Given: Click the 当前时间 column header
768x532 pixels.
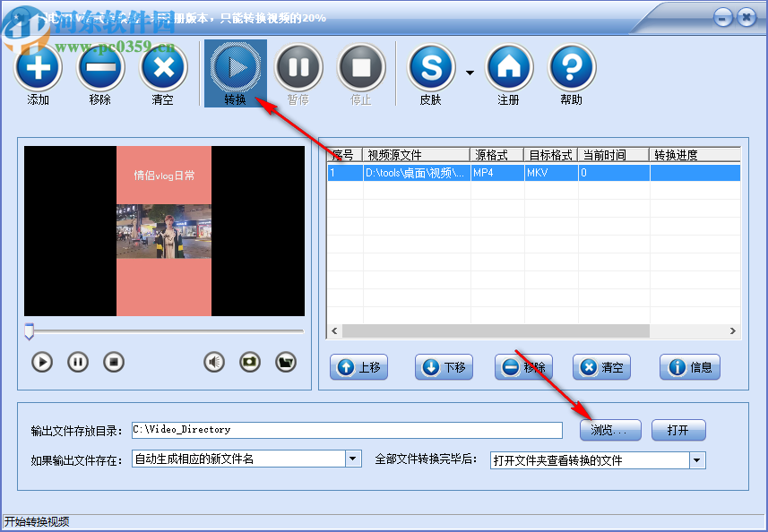Looking at the screenshot, I should [x=614, y=155].
